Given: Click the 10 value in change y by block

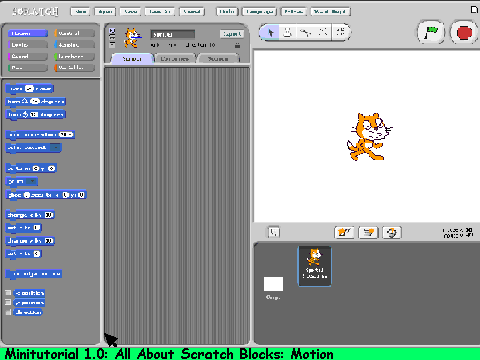Looking at the screenshot, I should tap(49, 241).
